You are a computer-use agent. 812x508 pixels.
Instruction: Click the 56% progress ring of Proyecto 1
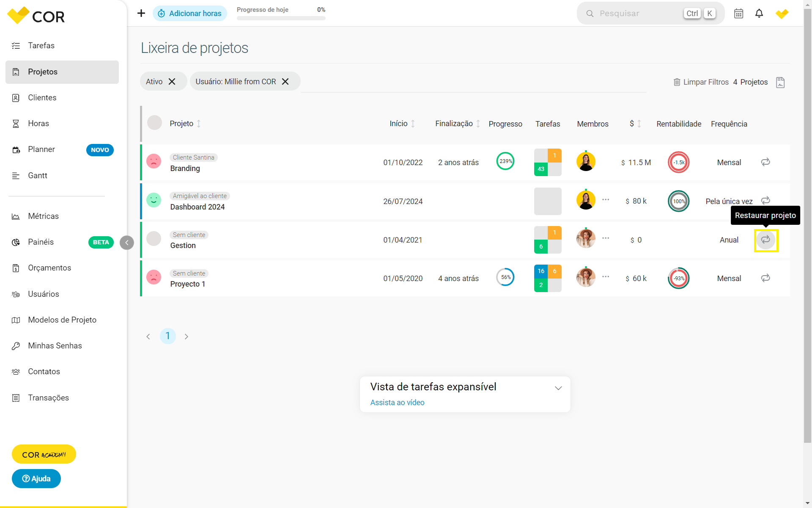point(505,277)
